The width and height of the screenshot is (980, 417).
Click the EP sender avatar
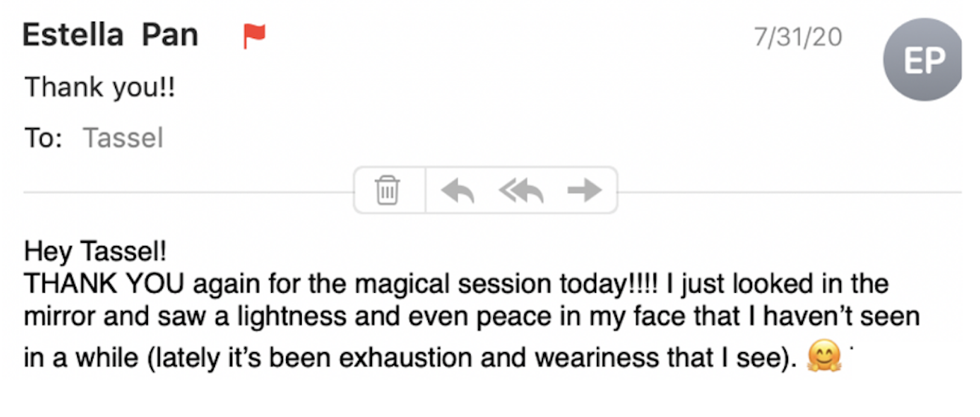point(923,59)
